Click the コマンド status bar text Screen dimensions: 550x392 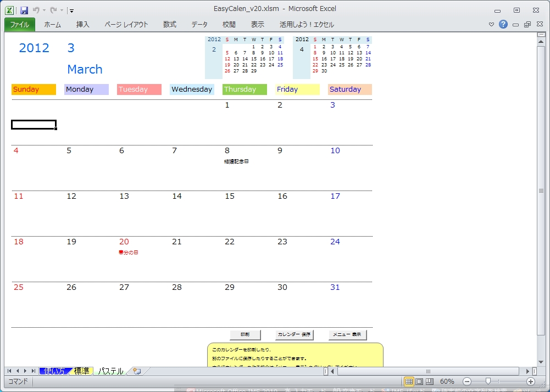18,382
